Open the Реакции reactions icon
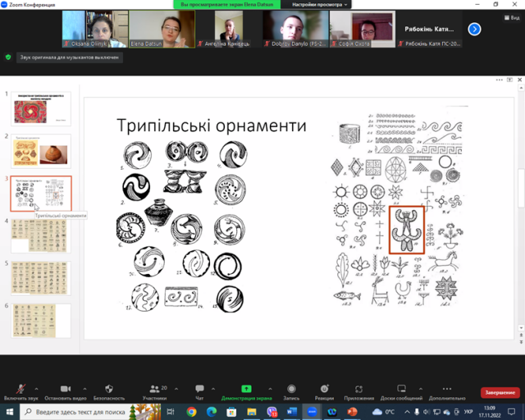525x420 pixels. [325, 388]
